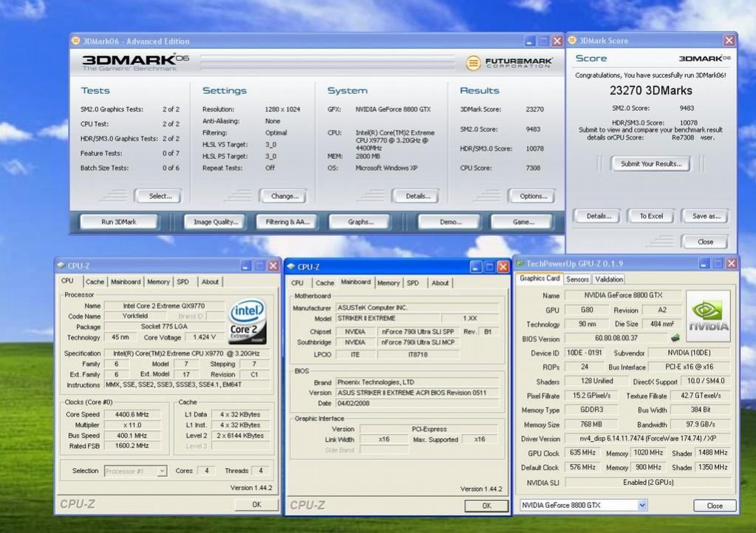Click the Resolution 1280 x 1024 setting

282,109
